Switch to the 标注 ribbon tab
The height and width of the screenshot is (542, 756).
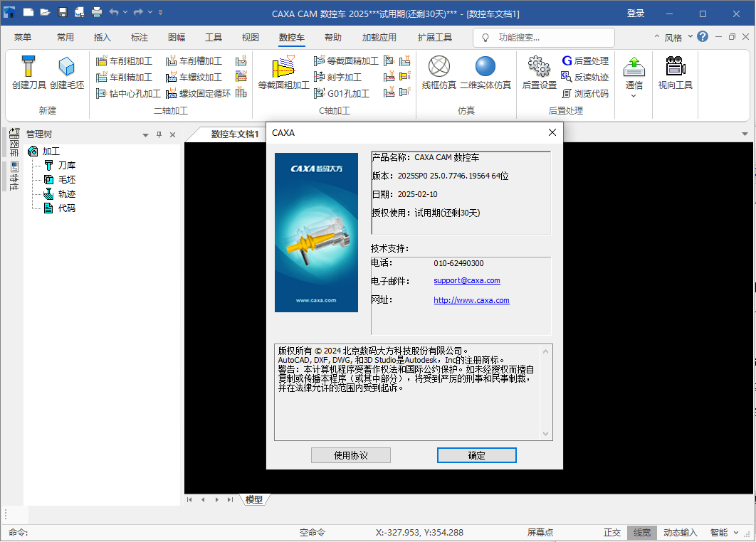140,37
